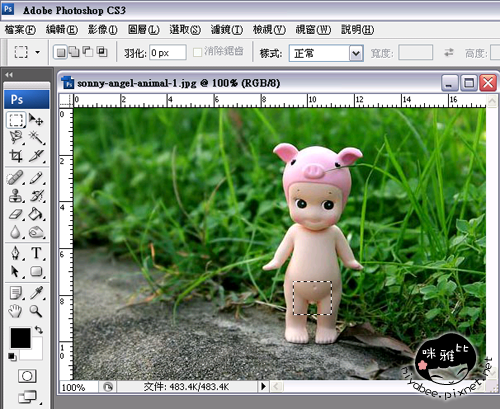Screen dimensions: 500x409
Task: Open the 檔案(F) menu
Action: (20, 30)
